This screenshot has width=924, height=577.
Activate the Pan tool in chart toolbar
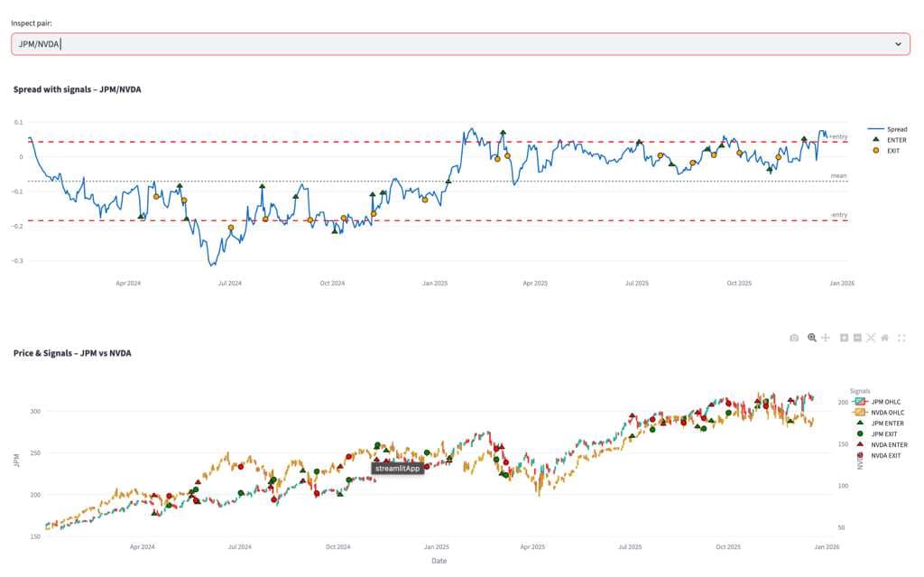[x=826, y=338]
